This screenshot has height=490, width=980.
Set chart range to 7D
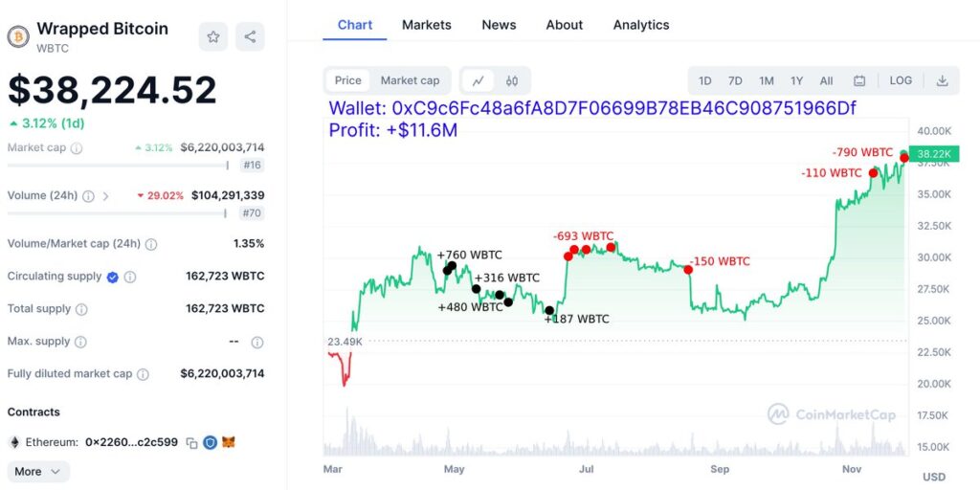[x=735, y=81]
